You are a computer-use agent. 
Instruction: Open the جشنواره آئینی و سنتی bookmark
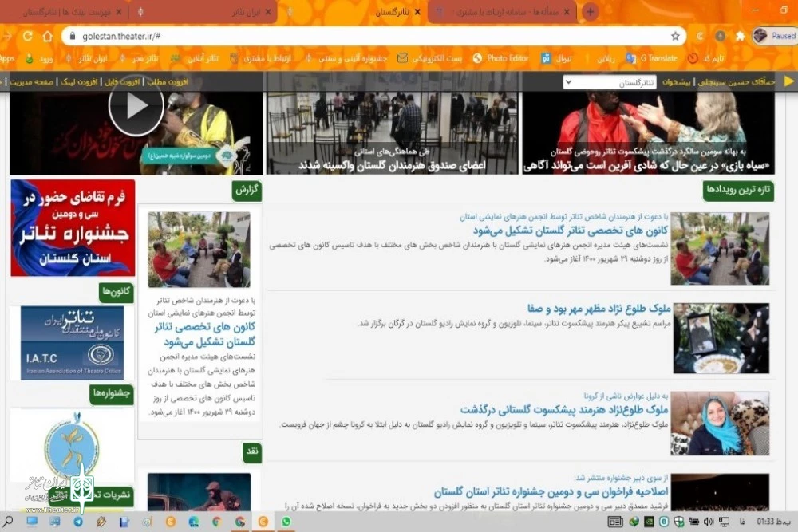346,58
